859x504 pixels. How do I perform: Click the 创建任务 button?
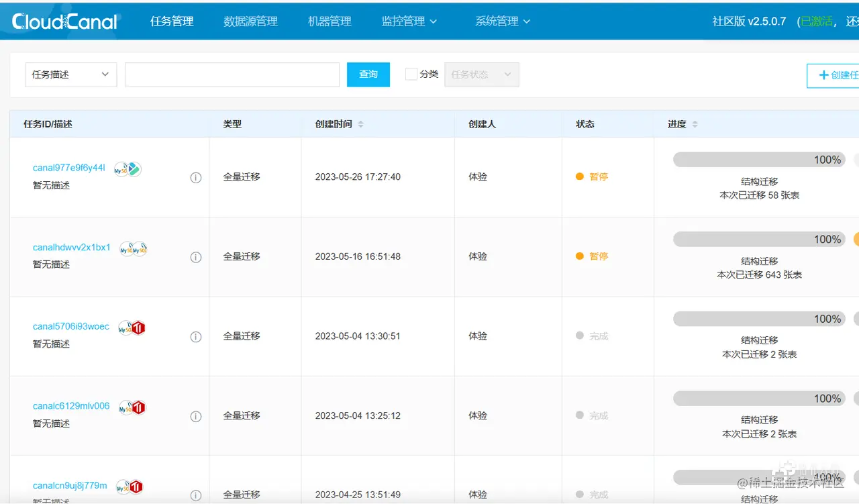click(833, 75)
